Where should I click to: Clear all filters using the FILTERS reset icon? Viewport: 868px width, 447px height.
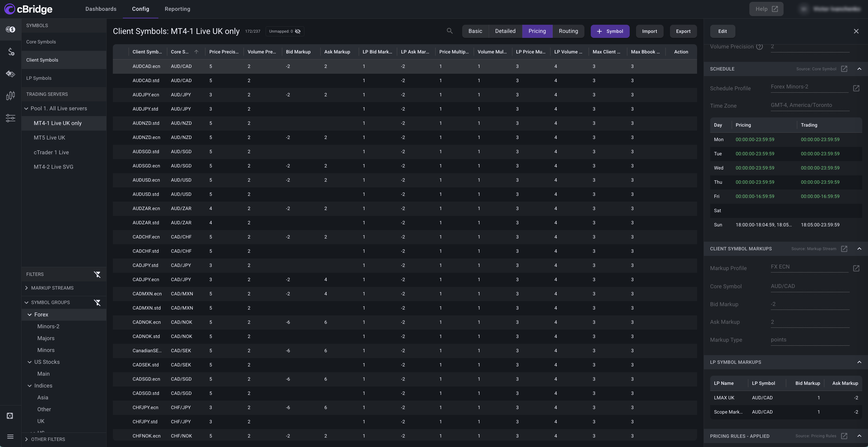pyautogui.click(x=97, y=274)
